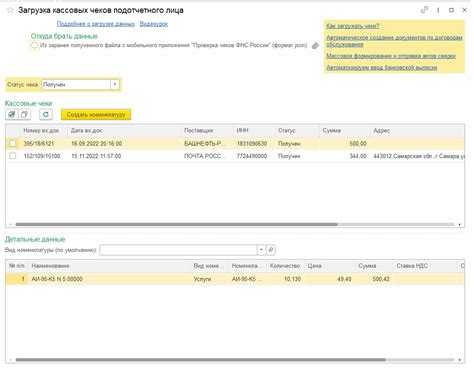Image resolution: width=474 pixels, height=368 pixels.
Task: Click right scroll arrow of details table
Action: [459, 360]
